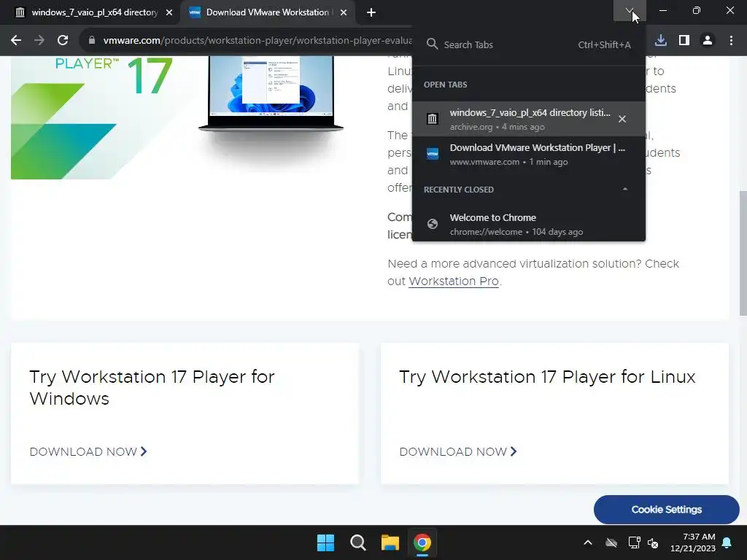Screen dimensions: 747x560
Task: Open the Chrome profile avatar
Action: click(x=708, y=41)
